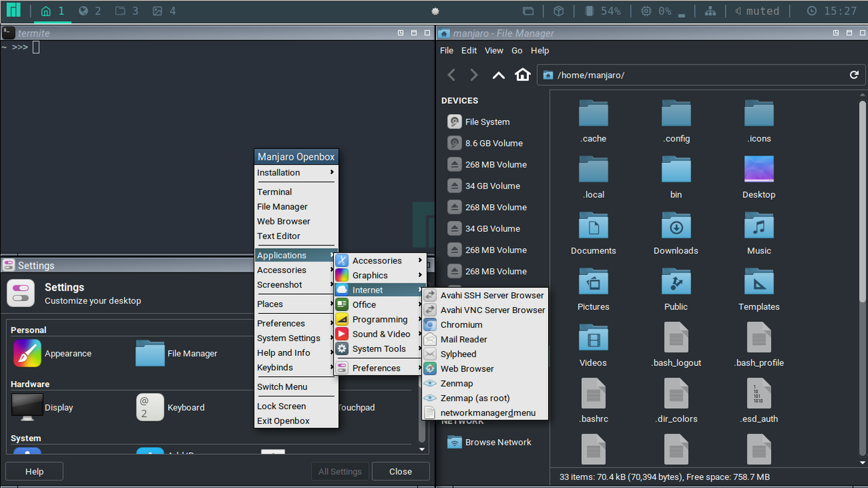Expand the Accessories submenu in Applications
Viewport: 868px width, 488px height.
[380, 260]
